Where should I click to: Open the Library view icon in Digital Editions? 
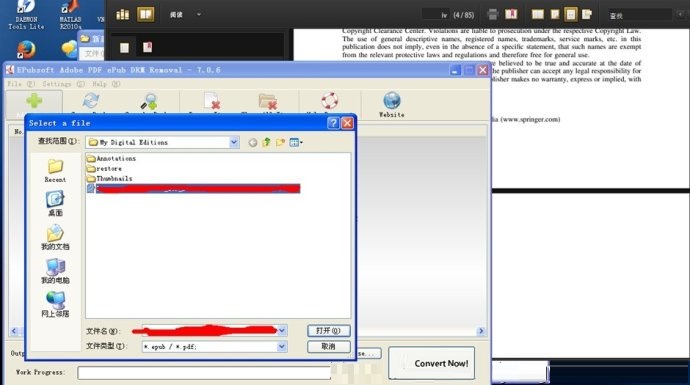pyautogui.click(x=123, y=15)
